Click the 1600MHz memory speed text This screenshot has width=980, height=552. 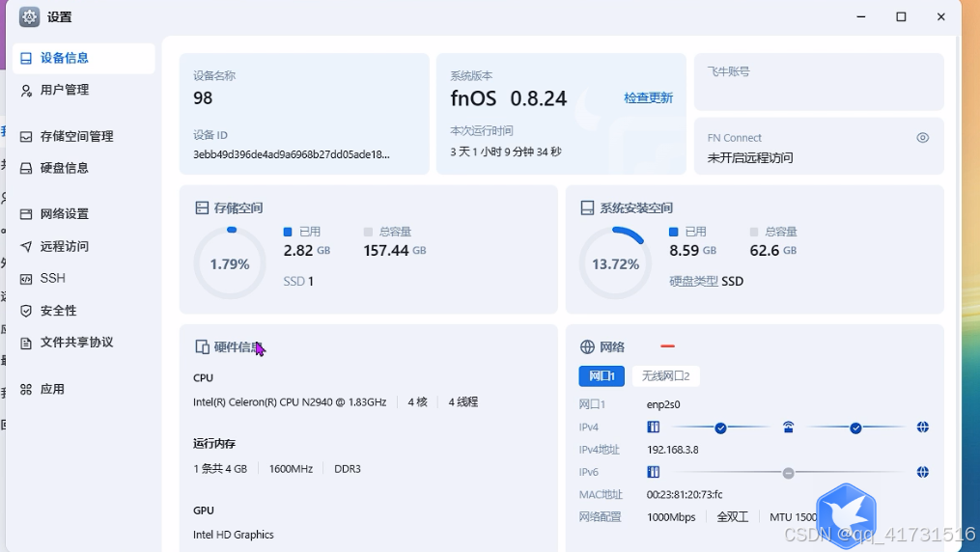pos(291,469)
